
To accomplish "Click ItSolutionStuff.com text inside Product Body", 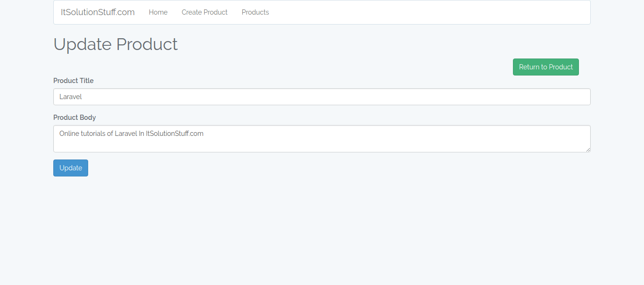I will tap(174, 134).
